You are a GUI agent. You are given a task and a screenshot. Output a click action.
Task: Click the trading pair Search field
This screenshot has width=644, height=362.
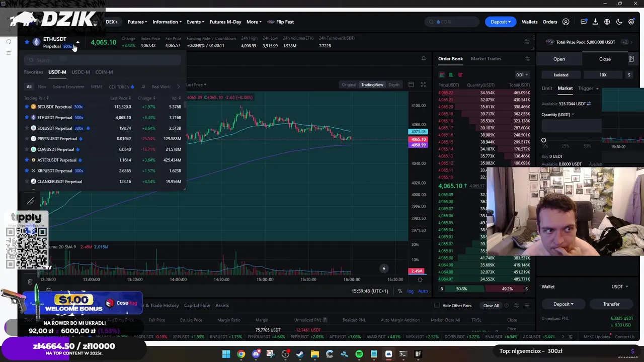(x=103, y=60)
